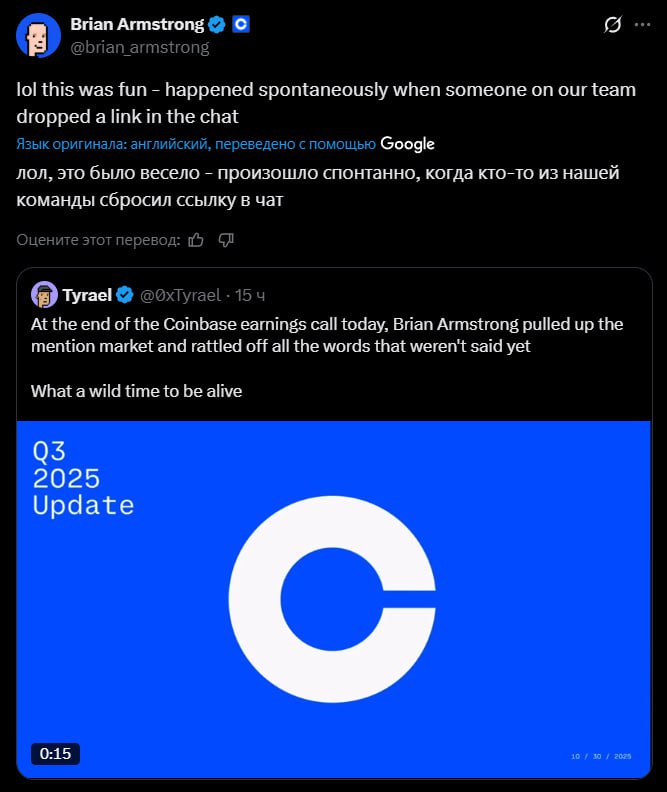
Task: Open the @brian_armstrong handle link
Action: 139,47
